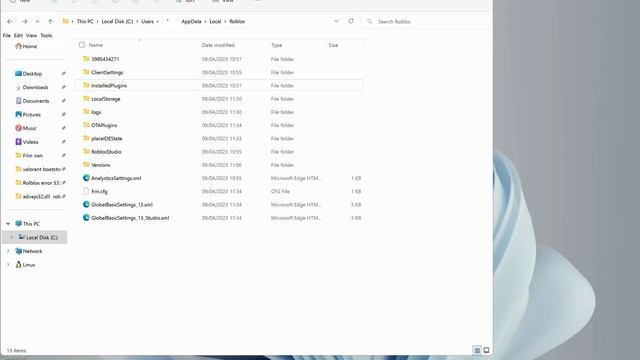The width and height of the screenshot is (640, 360).
Task: Expand chevron after Local Disk (C:) breadcrumb
Action: [x=137, y=22]
